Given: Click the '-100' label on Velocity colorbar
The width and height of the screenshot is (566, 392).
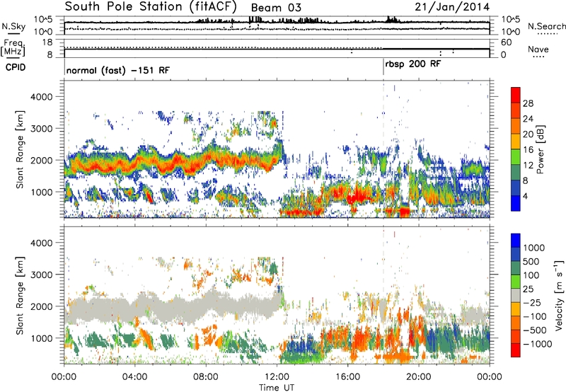Looking at the screenshot, I should [536, 316].
